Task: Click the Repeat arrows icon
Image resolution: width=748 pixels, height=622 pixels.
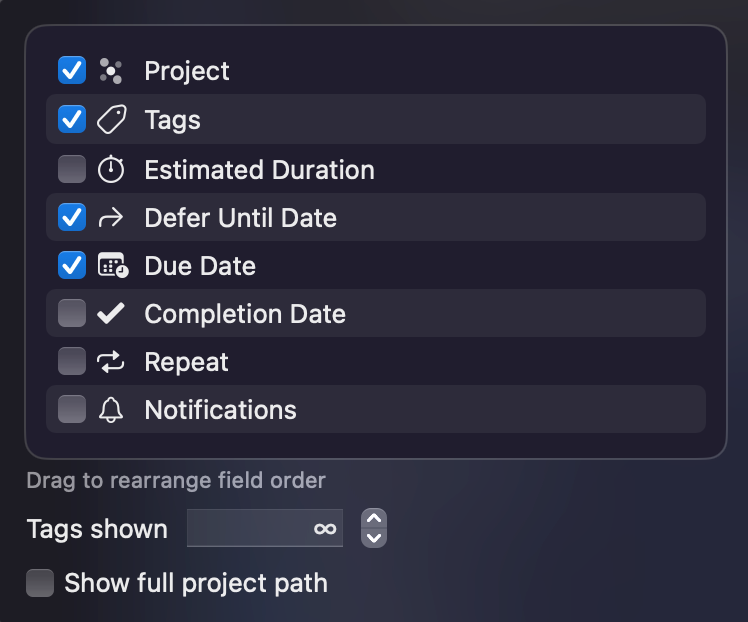Action: pyautogui.click(x=111, y=362)
